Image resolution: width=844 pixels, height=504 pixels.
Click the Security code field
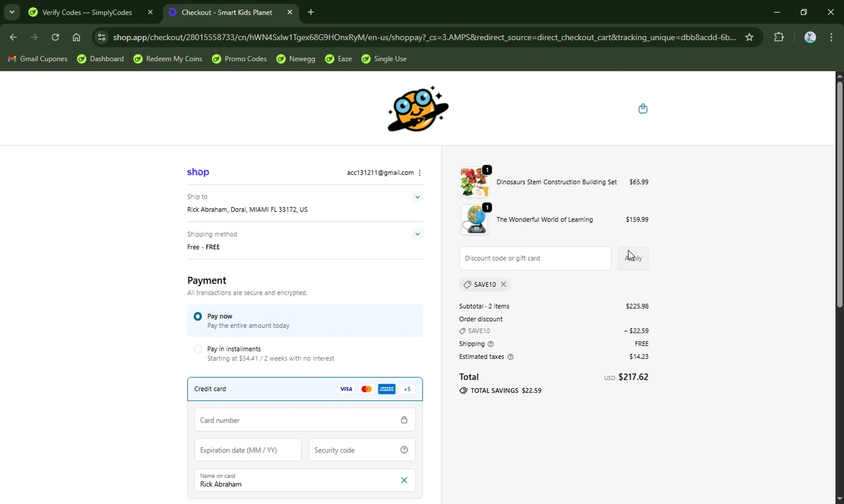coord(362,450)
